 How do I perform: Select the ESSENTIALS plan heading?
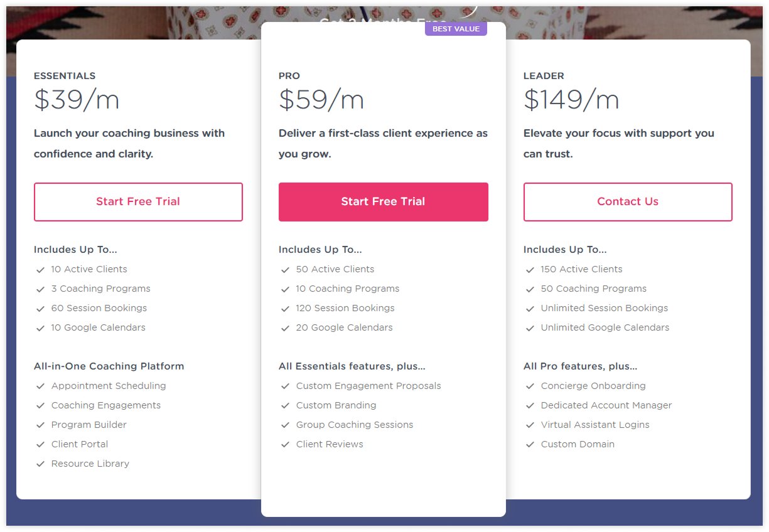(x=65, y=76)
